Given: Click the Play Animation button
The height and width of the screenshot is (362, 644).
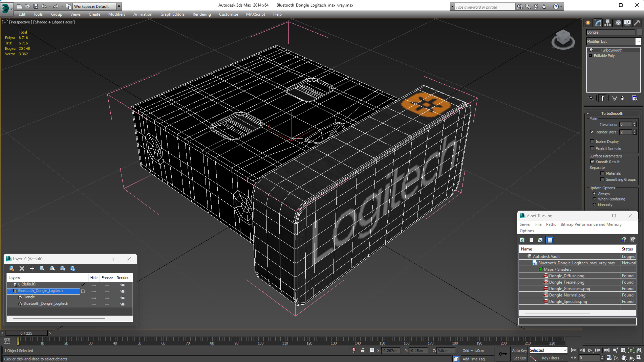Looking at the screenshot, I should [590, 350].
